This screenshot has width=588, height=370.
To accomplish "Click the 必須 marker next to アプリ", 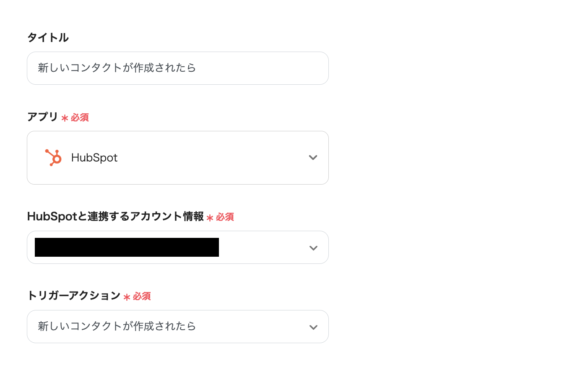I will [x=80, y=117].
